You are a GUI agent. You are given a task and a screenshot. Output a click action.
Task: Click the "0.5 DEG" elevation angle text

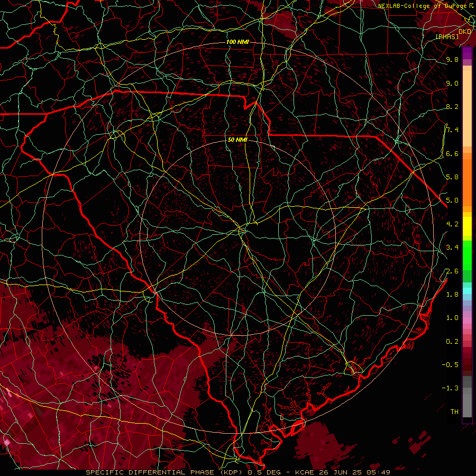(x=265, y=472)
